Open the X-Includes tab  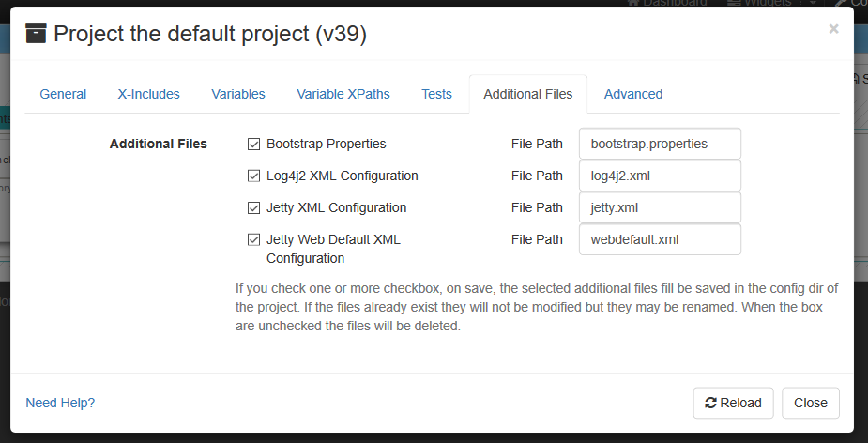pyautogui.click(x=148, y=94)
